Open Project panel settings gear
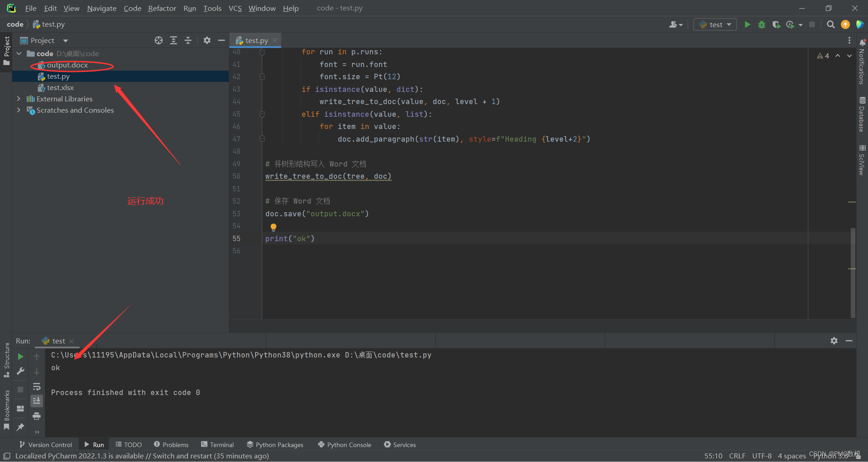868x462 pixels. (207, 40)
